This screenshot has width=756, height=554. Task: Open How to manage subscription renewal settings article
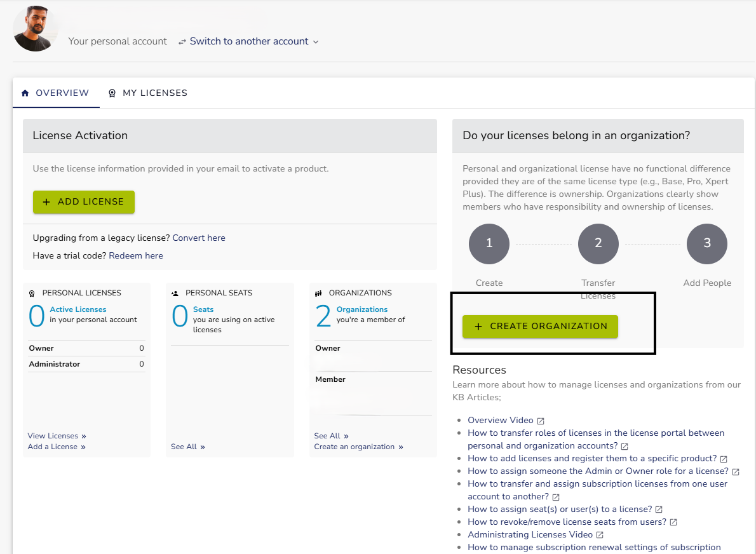click(594, 547)
